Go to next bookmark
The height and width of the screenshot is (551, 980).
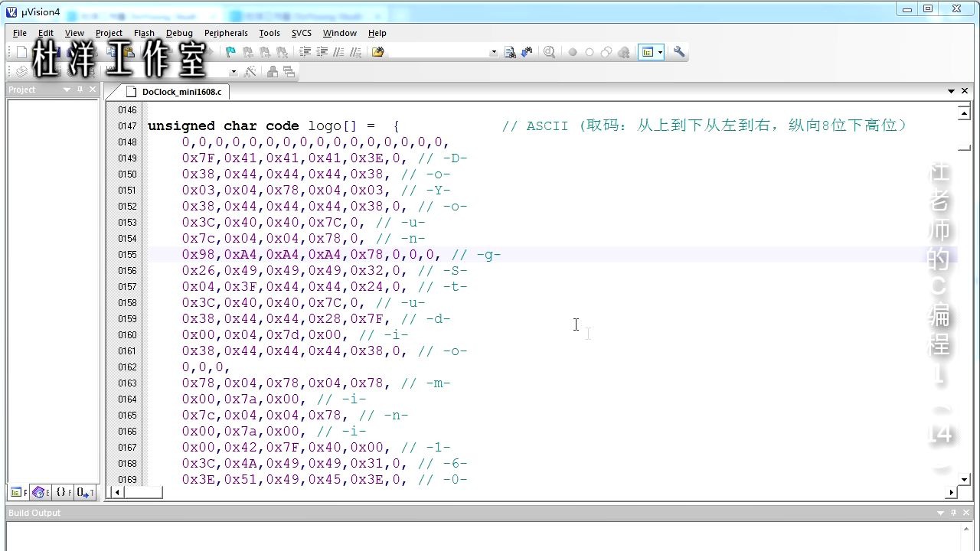pyautogui.click(x=265, y=52)
